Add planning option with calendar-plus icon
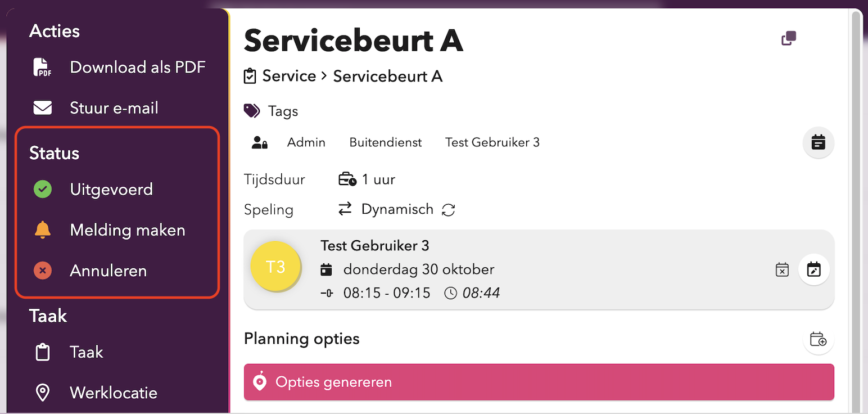Screen dimensions: 868x414 [x=818, y=339]
